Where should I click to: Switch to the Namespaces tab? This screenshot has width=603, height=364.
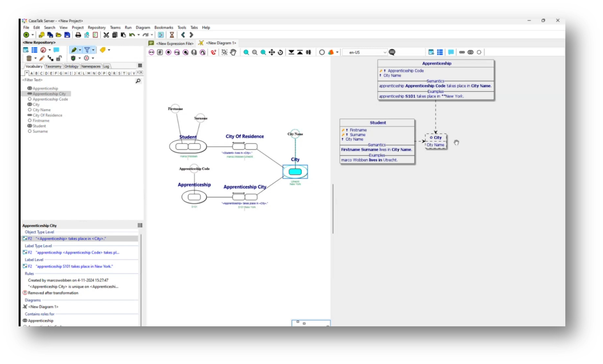pos(91,66)
